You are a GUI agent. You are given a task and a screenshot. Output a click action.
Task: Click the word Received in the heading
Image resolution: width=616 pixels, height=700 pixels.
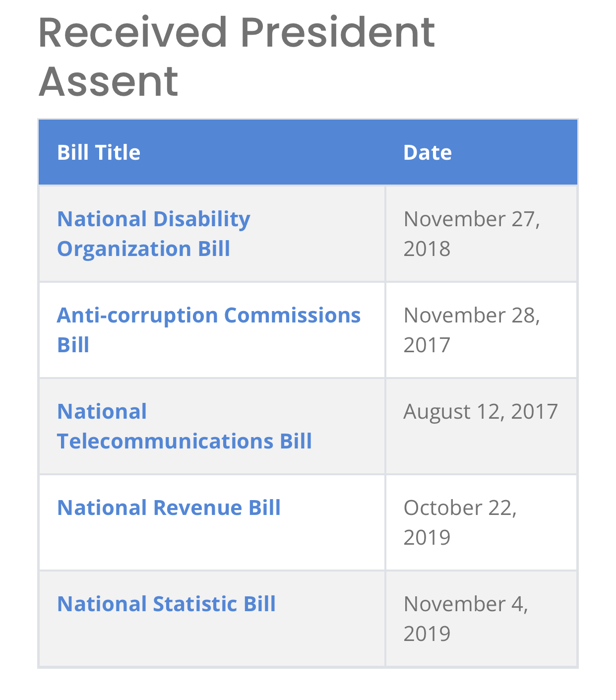coord(132,33)
